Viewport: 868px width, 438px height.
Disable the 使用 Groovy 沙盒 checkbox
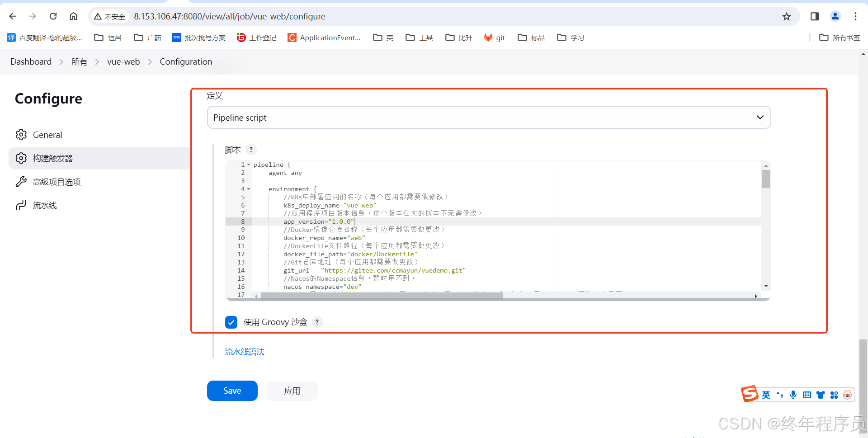click(x=231, y=322)
